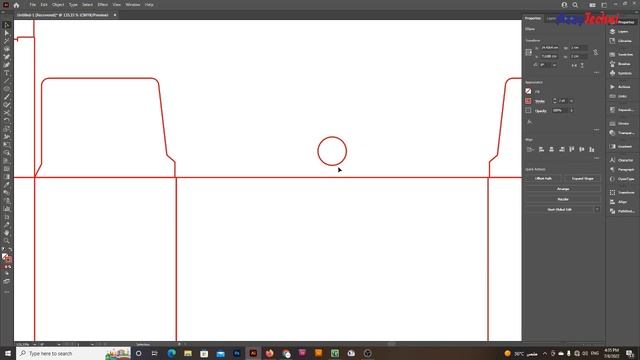
Task: Open the Pathfinder panel from dock
Action: pyautogui.click(x=622, y=211)
